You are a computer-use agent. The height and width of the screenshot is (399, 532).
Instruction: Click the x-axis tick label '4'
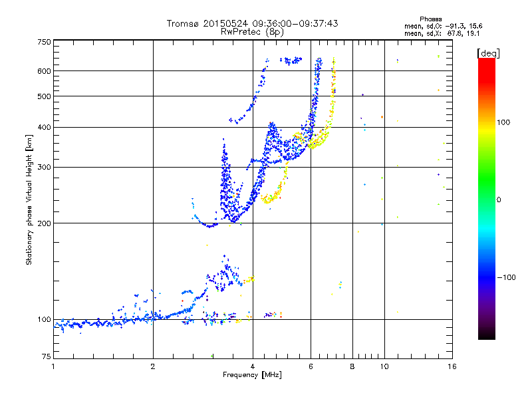(x=253, y=366)
